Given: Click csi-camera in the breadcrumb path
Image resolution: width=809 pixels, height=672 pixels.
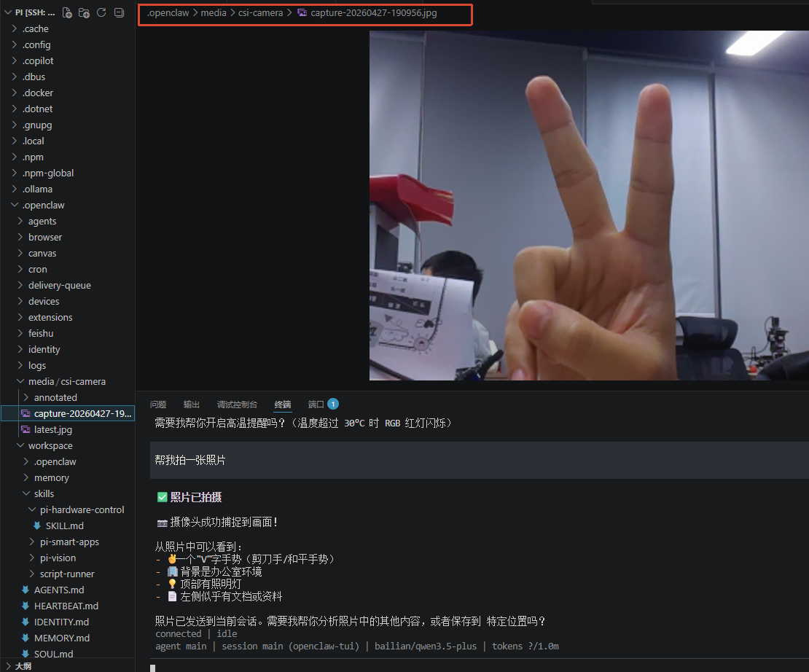Looking at the screenshot, I should click(260, 13).
